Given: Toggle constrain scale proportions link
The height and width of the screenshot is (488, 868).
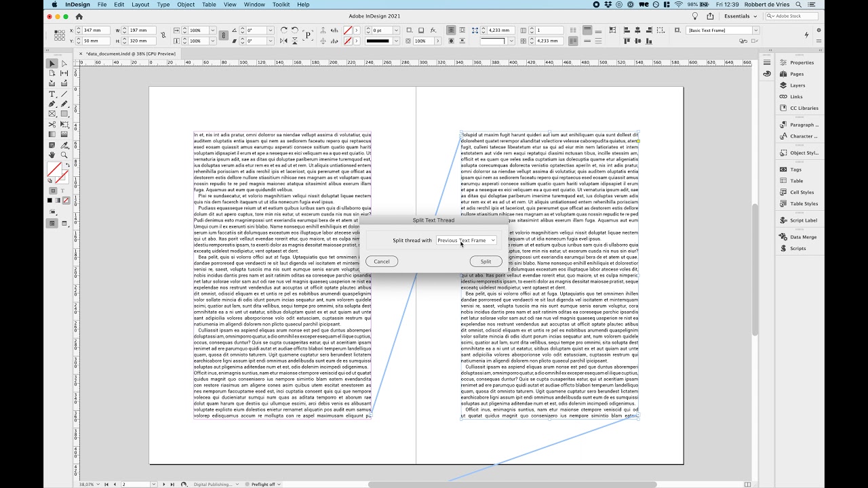Looking at the screenshot, I should tap(224, 35).
